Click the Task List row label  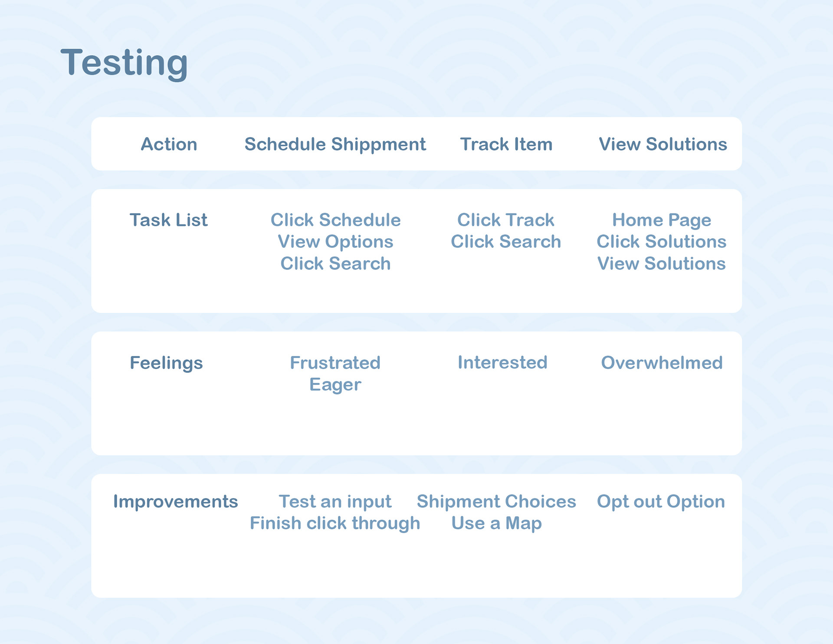click(168, 220)
